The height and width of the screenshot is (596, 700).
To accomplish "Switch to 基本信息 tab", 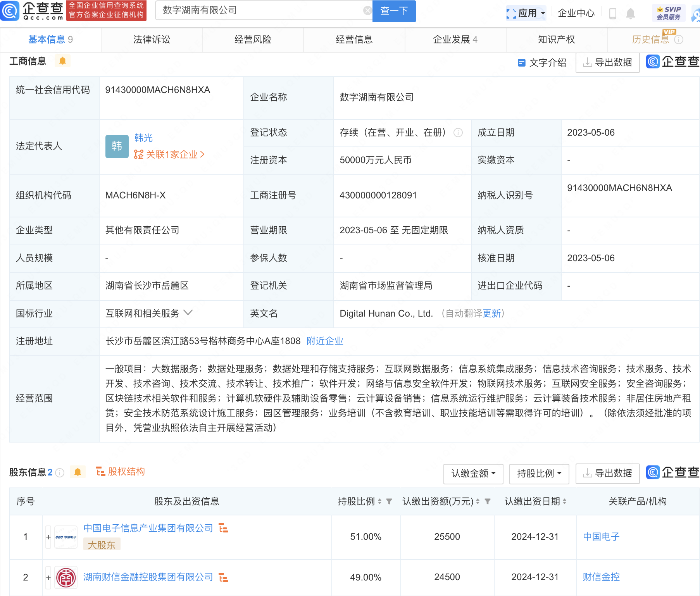I will pos(50,40).
